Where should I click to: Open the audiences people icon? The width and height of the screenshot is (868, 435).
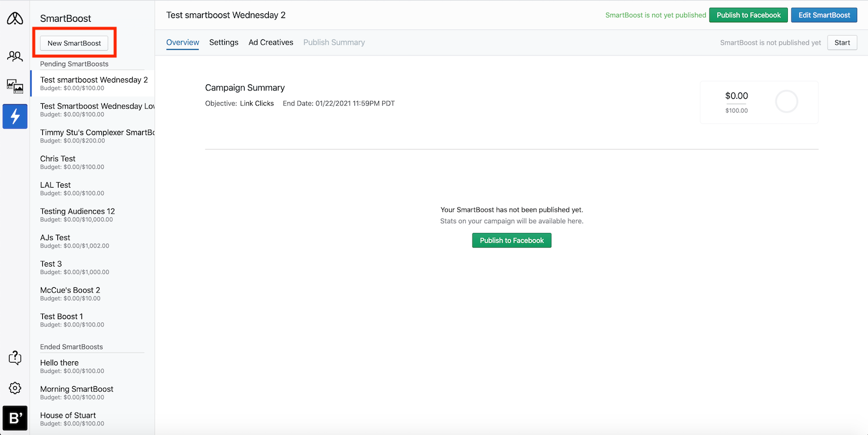[15, 57]
